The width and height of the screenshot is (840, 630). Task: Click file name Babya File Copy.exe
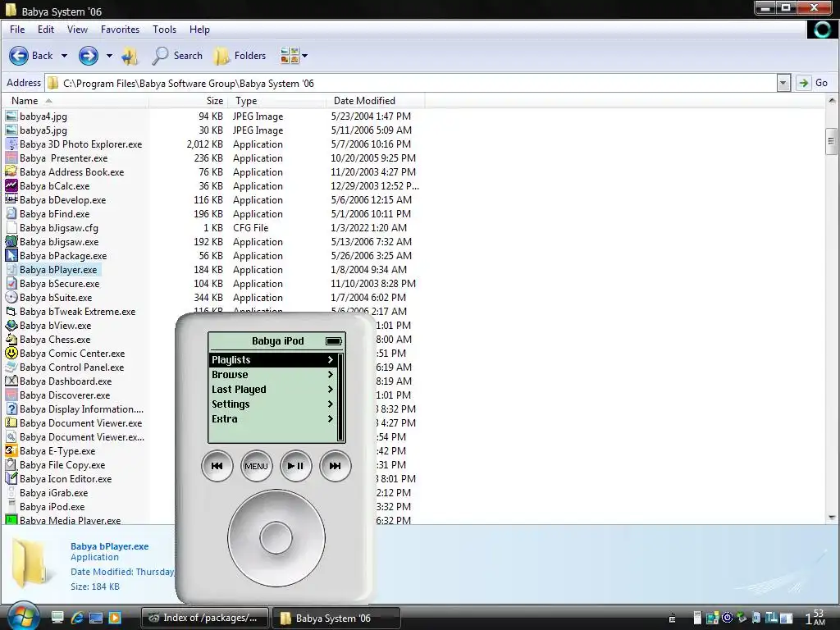click(x=62, y=465)
